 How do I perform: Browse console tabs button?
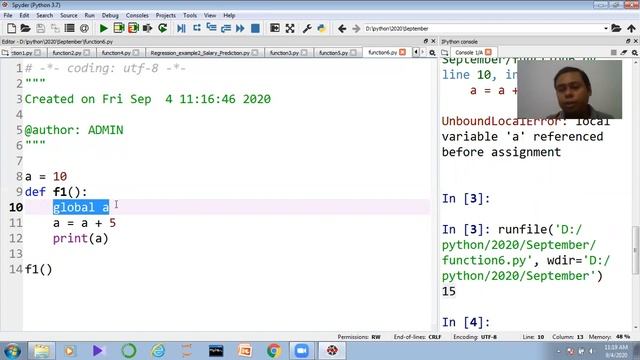point(445,53)
